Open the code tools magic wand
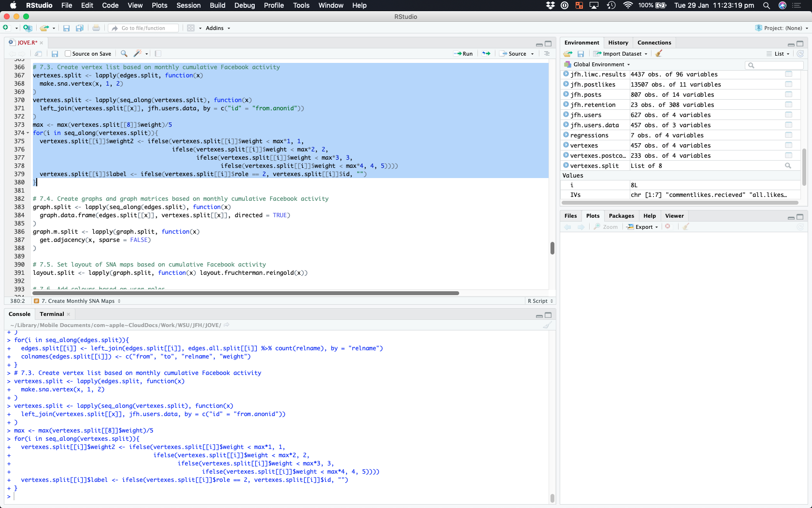Screen dimensions: 812x508 (x=138, y=54)
